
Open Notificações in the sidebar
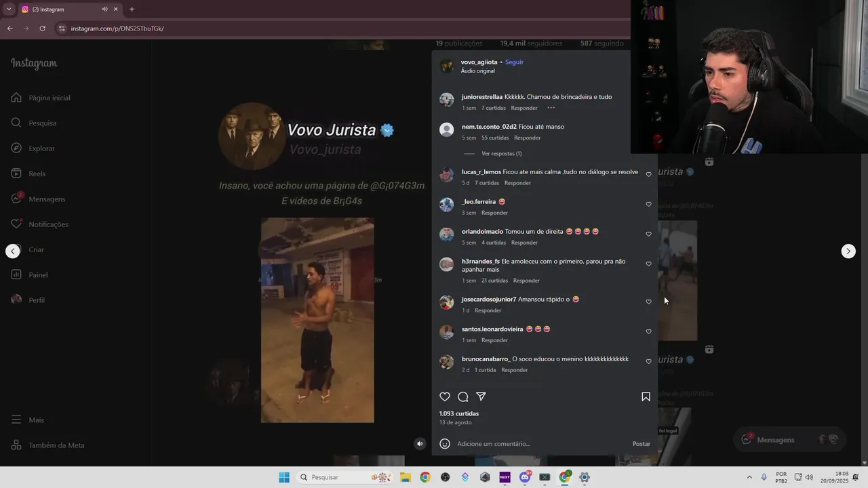[39, 224]
